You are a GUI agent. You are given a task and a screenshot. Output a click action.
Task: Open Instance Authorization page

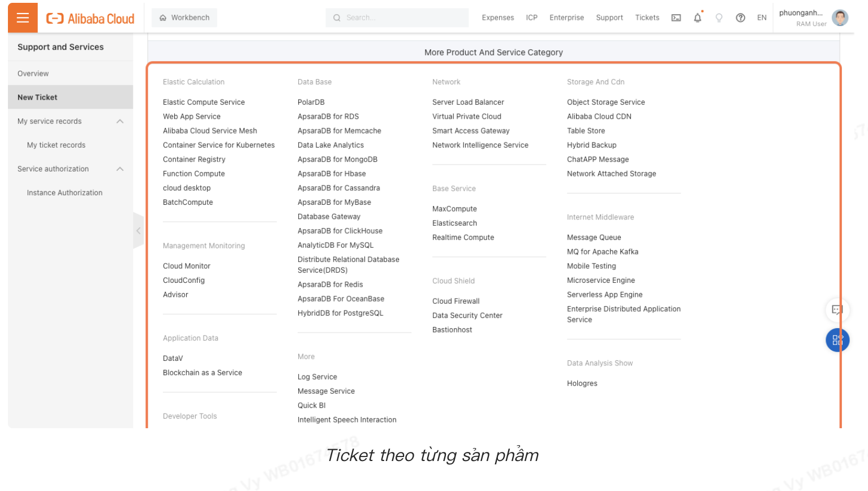pyautogui.click(x=65, y=192)
